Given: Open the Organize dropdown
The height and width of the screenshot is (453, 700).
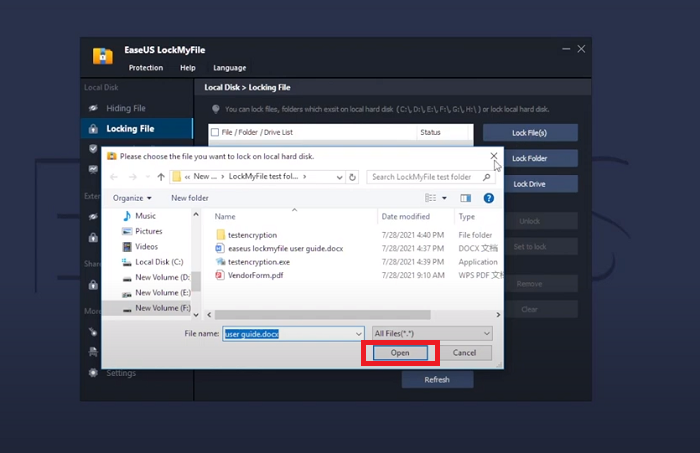Looking at the screenshot, I should tap(132, 198).
